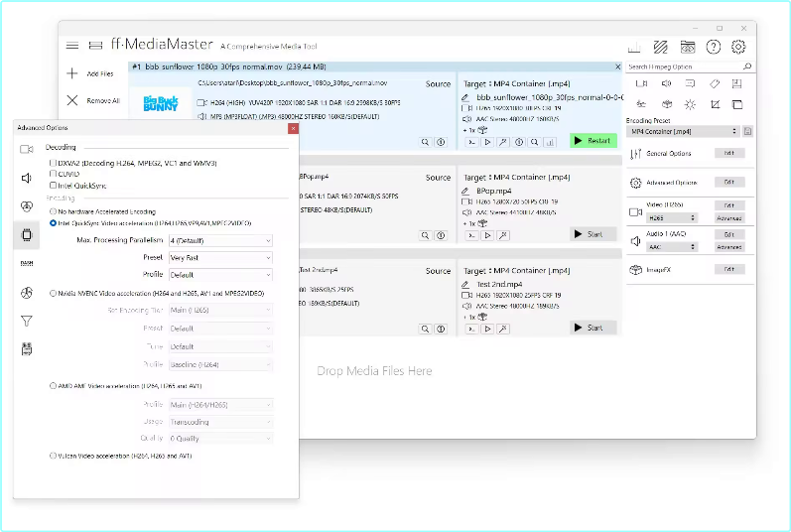This screenshot has height=532, width=791.
Task: Select the video camera tab in Advanced Options
Action: click(x=27, y=149)
